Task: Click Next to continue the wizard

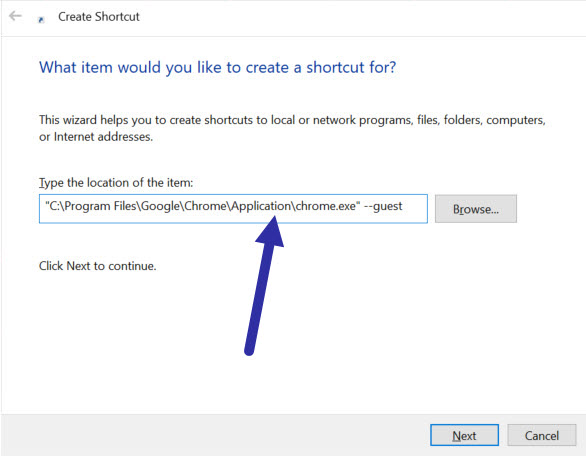Action: tap(464, 435)
